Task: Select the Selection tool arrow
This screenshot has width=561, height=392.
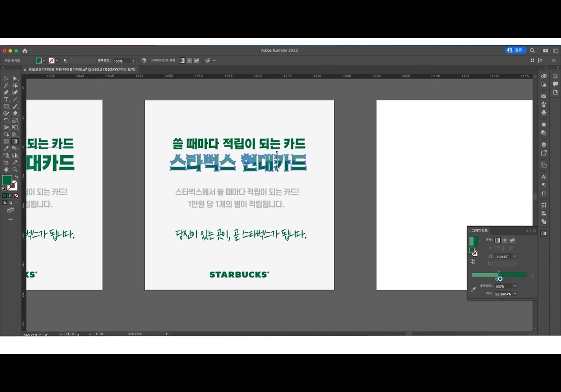Action: pyautogui.click(x=15, y=78)
